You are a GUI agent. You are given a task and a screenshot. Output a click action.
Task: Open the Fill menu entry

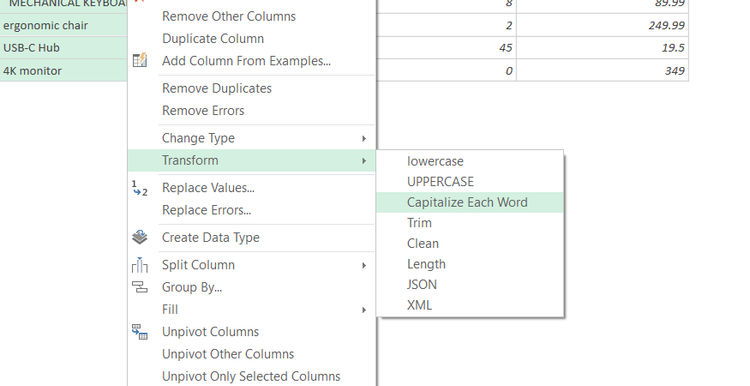(x=252, y=309)
